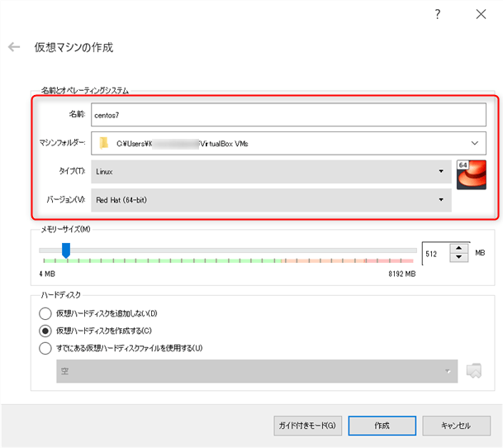503x448 pixels.
Task: Open the 空 hard disk file dropdown
Action: click(x=257, y=371)
